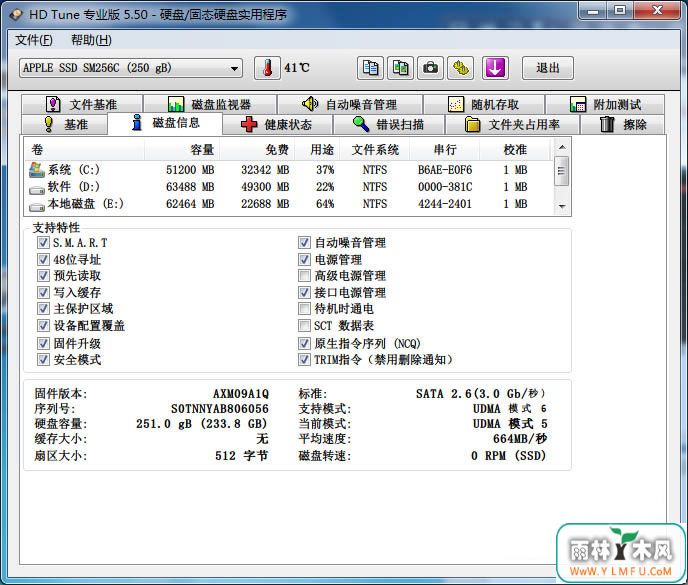The height and width of the screenshot is (585, 688).
Task: Click the 系统 (C:) Windows drive icon
Action: (37, 170)
